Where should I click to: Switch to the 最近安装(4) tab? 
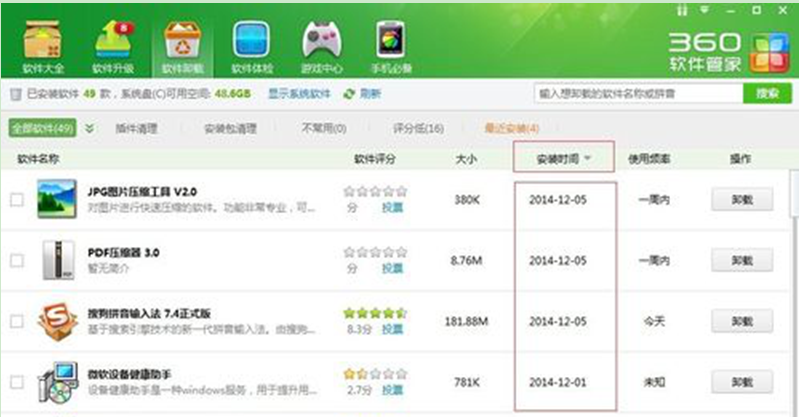coord(511,129)
